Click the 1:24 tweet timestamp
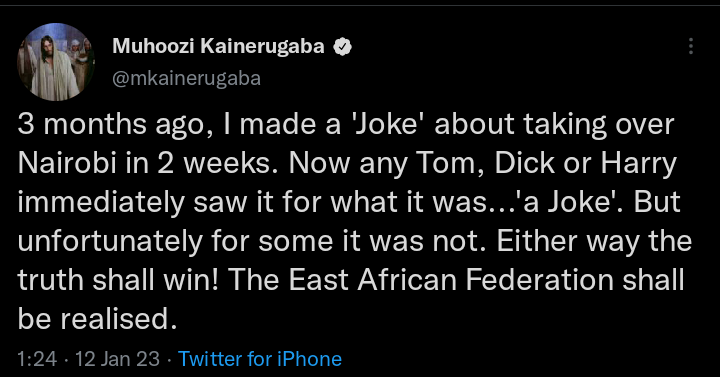Screen dimensions: 720x377 [37, 359]
